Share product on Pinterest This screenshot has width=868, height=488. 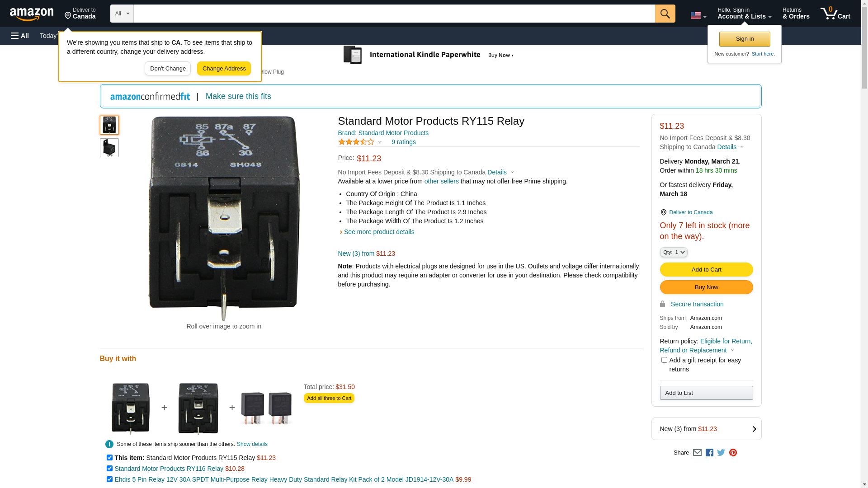733,452
